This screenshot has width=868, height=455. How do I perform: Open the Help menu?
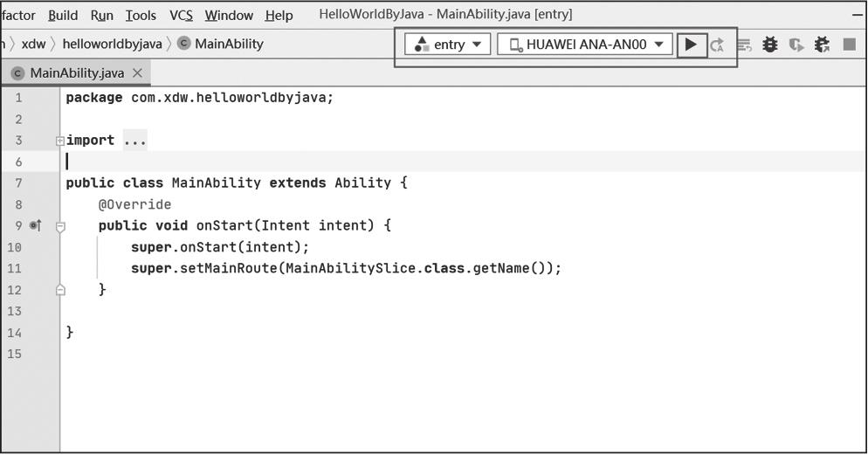click(279, 16)
